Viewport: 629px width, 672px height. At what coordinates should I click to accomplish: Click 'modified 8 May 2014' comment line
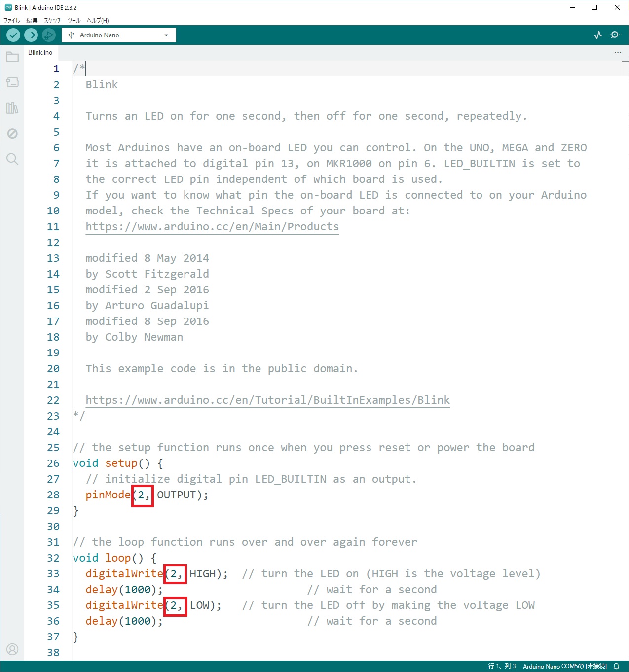point(147,258)
